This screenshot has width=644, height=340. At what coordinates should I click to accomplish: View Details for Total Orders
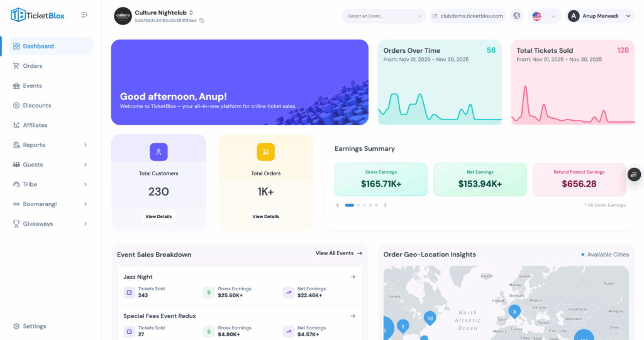(266, 216)
